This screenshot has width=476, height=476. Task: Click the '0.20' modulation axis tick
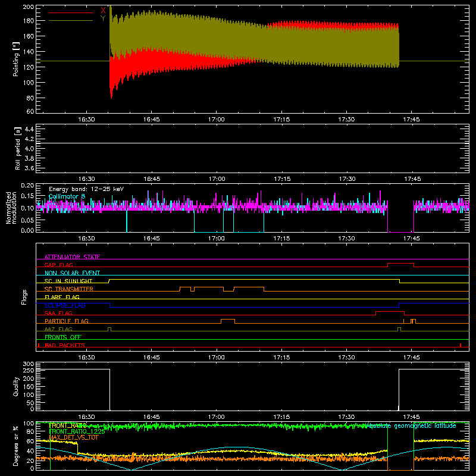pyautogui.click(x=27, y=185)
